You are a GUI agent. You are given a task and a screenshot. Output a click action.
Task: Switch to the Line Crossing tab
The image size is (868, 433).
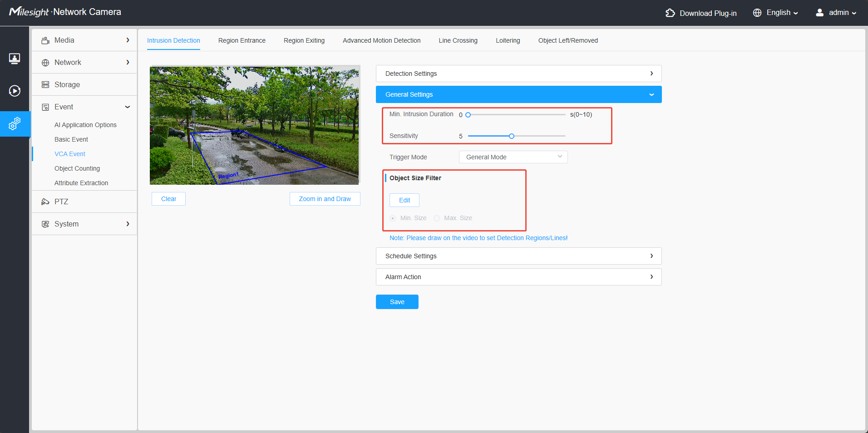pyautogui.click(x=458, y=40)
